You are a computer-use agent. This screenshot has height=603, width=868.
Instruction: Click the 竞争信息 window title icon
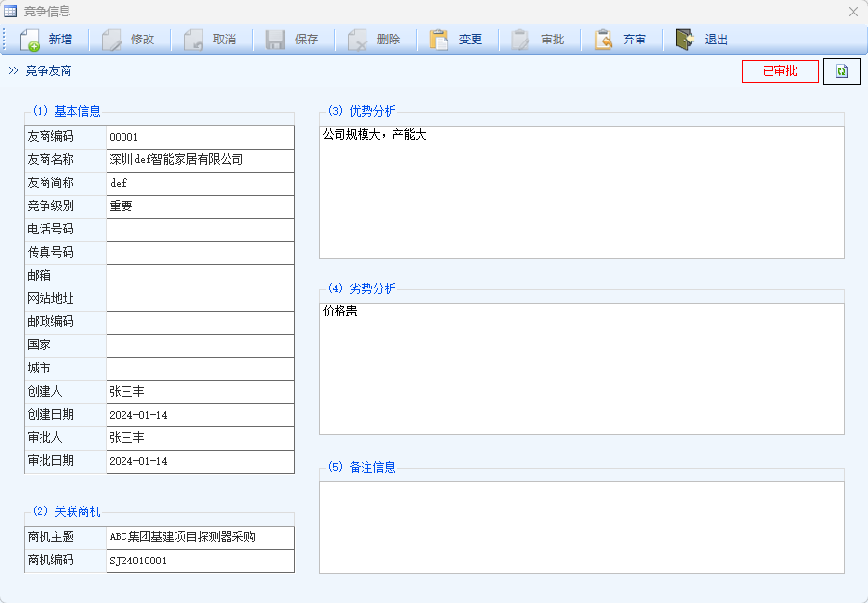[x=11, y=11]
